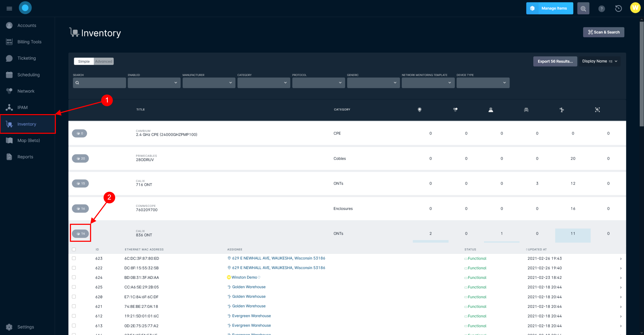Click the help question mark icon
Viewport: 644px width, 335px height.
[601, 8]
